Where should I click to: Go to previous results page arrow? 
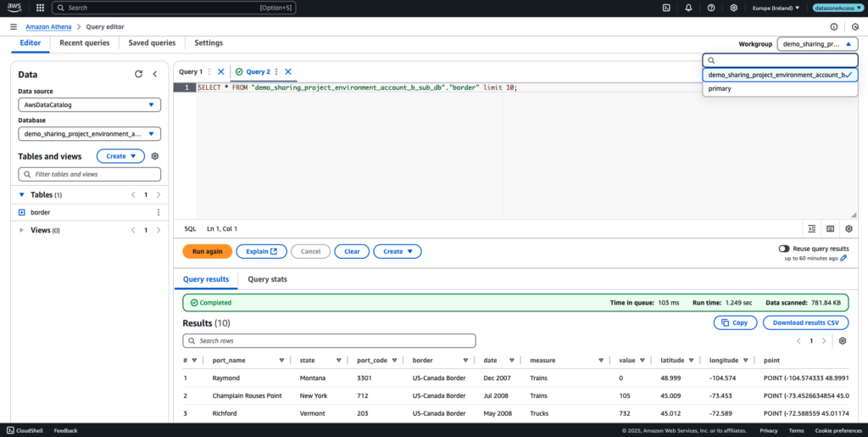(798, 340)
